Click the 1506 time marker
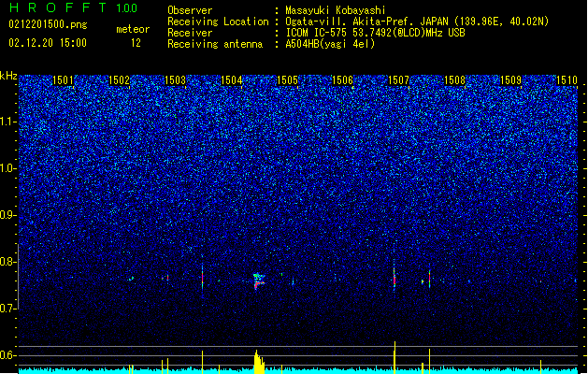Screen dimensions: 588x374 (343, 80)
